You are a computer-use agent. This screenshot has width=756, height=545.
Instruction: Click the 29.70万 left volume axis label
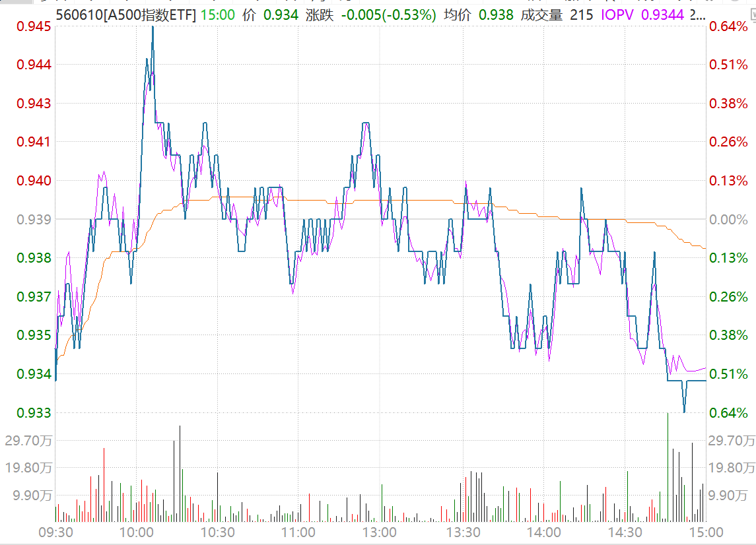point(29,440)
